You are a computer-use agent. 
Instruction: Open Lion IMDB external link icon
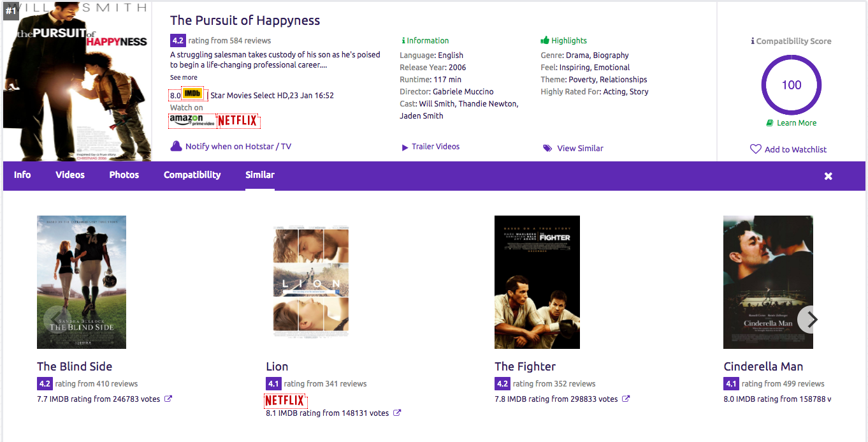(397, 413)
